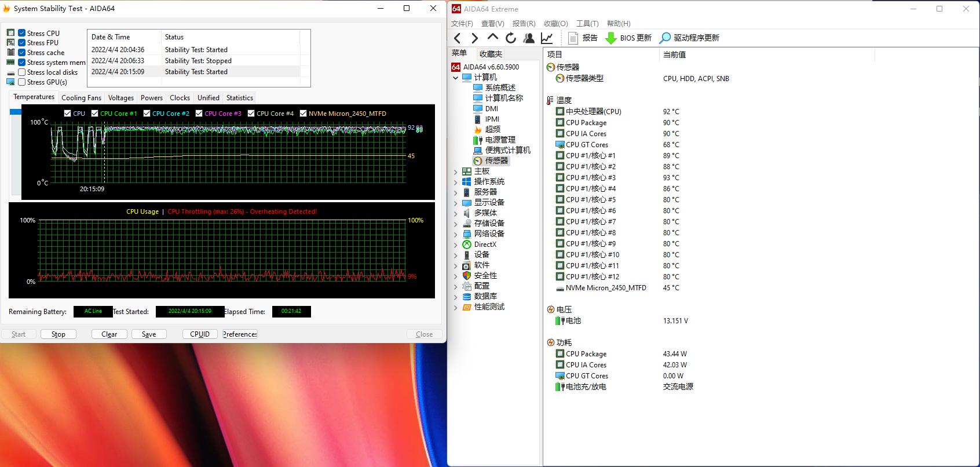Enable the Stress GPU(s) checkbox
The width and height of the screenshot is (980, 467).
tap(22, 82)
